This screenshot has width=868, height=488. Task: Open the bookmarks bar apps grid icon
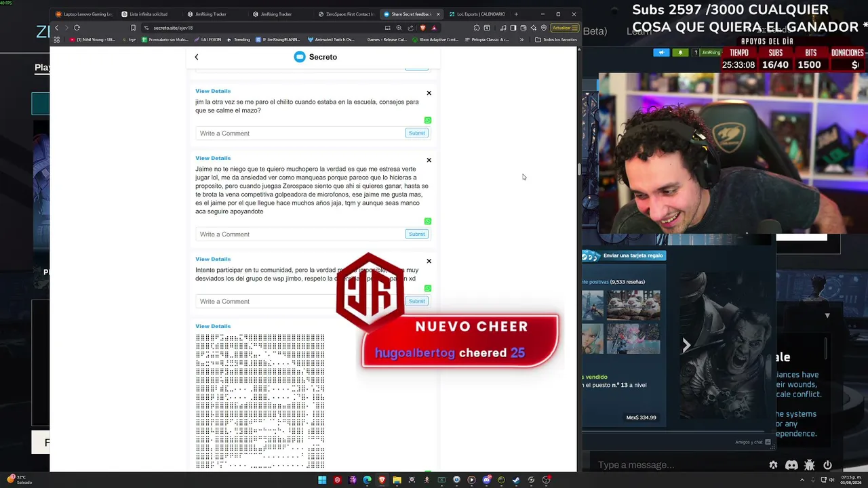(56, 39)
